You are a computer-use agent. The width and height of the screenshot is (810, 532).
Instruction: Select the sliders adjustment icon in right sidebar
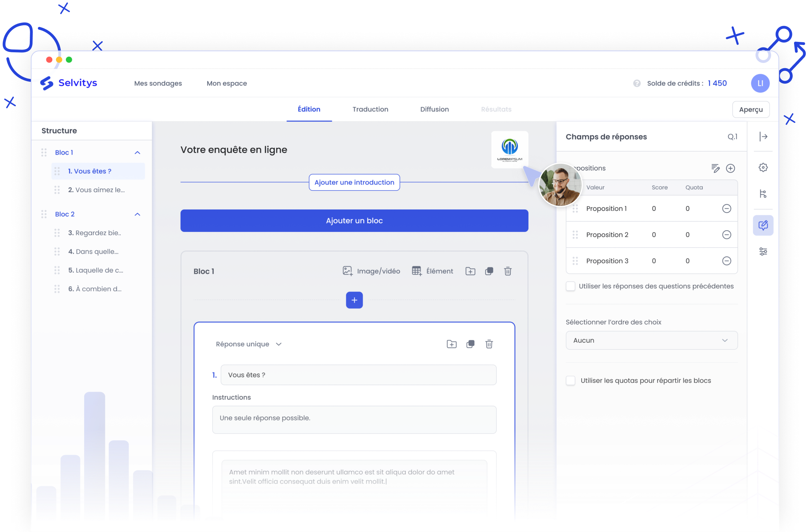763,252
